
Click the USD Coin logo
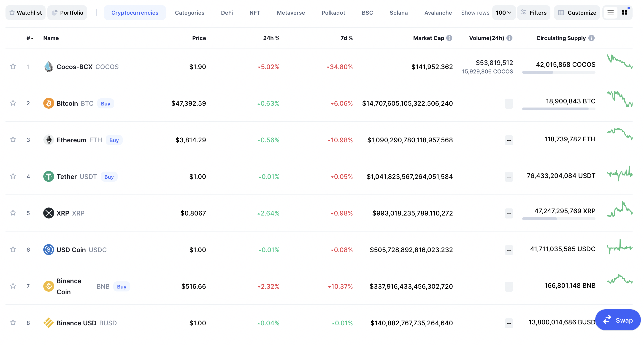pos(49,250)
